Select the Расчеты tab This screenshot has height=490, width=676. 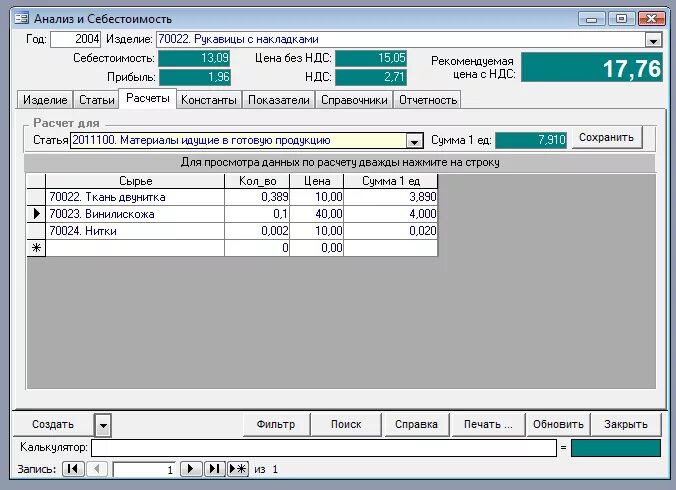pos(147,98)
